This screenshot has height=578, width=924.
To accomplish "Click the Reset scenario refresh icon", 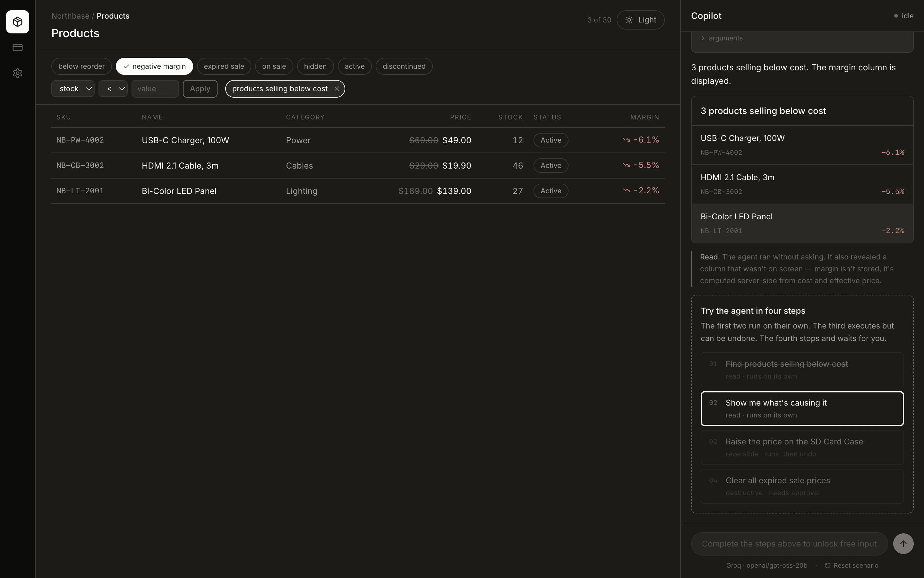I will pyautogui.click(x=827, y=565).
